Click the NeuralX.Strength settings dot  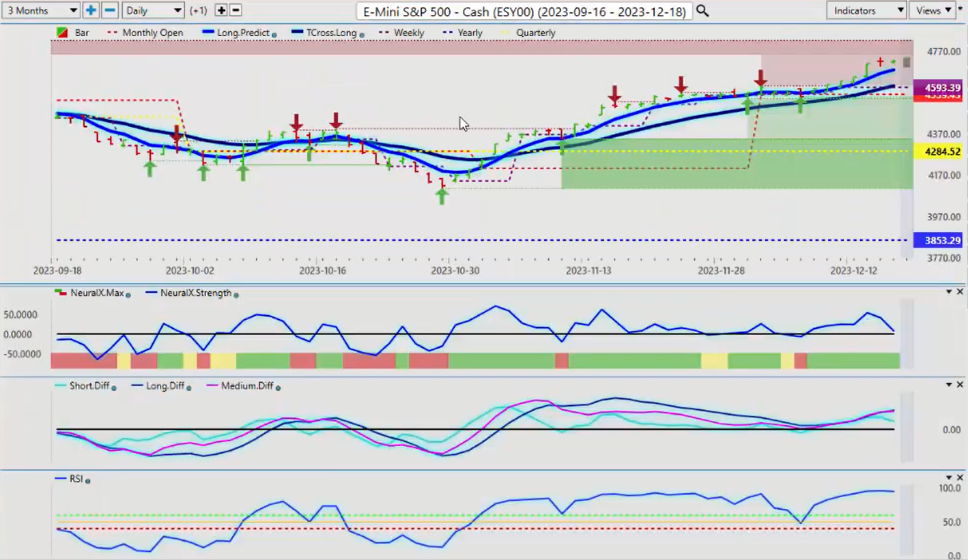tap(236, 295)
